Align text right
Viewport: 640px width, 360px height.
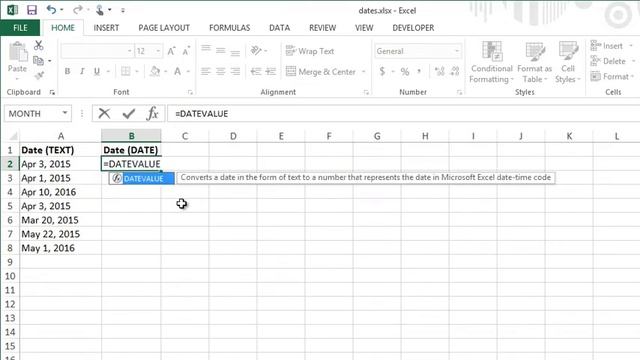click(235, 72)
